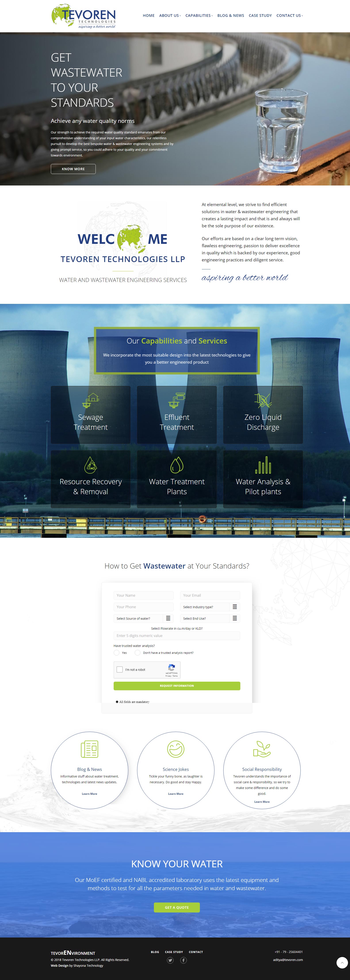Select the Effluent Treatment factory icon

(177, 401)
